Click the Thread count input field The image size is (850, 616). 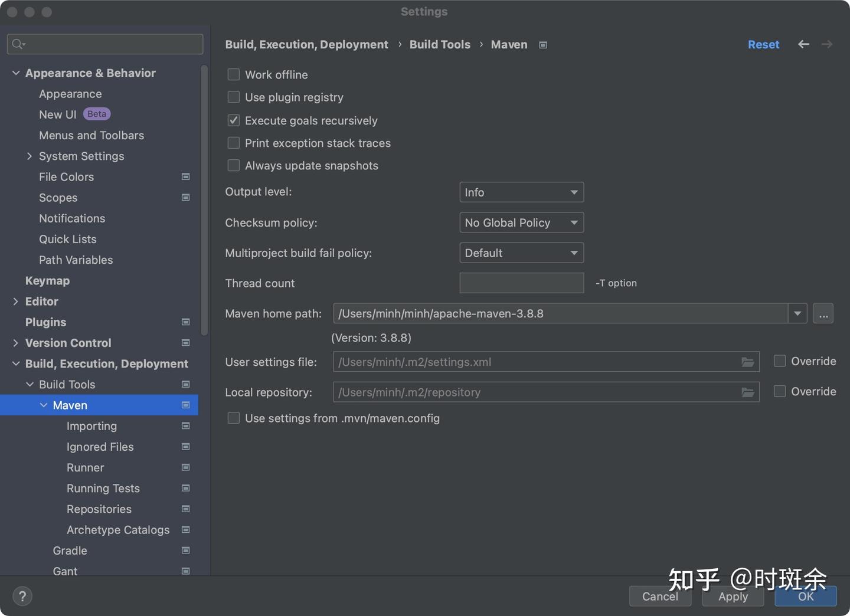click(522, 283)
